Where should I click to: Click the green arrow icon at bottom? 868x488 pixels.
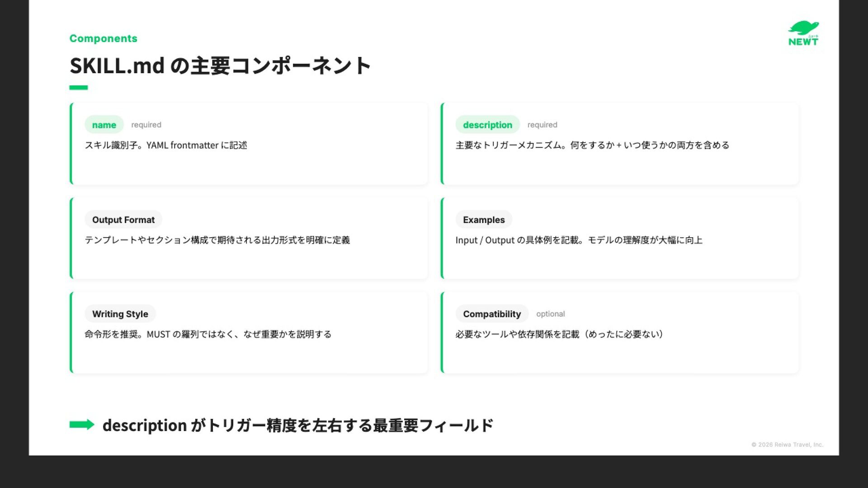click(x=82, y=424)
